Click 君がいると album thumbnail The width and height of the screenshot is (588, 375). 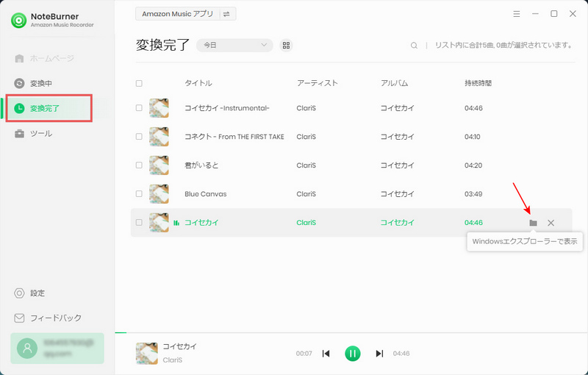(159, 165)
